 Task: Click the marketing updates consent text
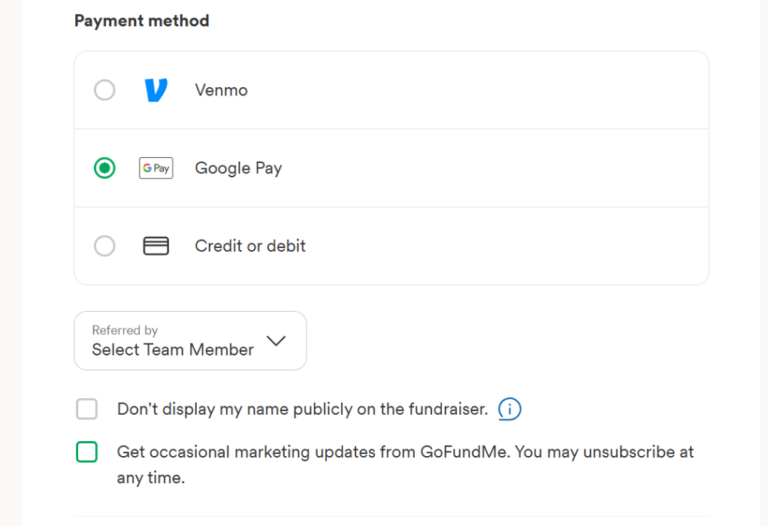tap(405, 465)
